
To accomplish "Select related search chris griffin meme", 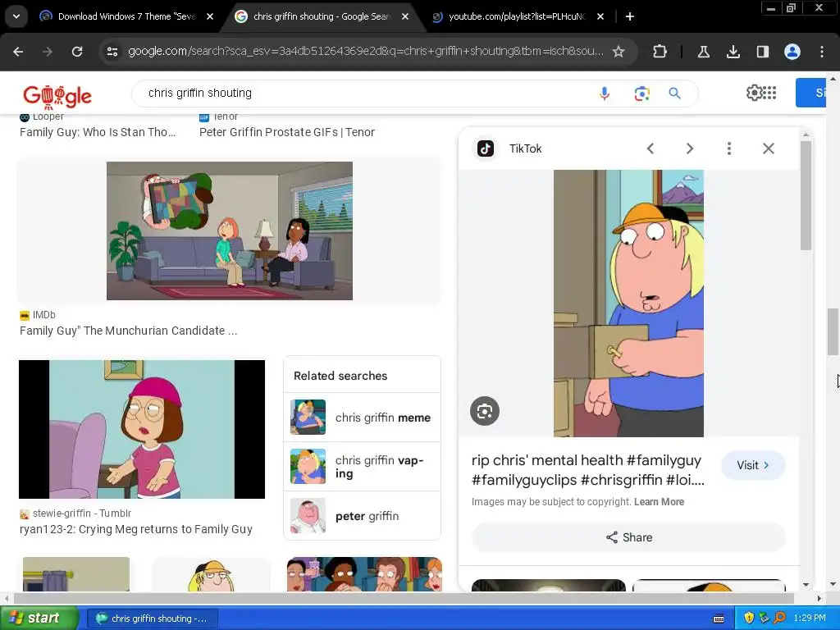I will tap(362, 418).
